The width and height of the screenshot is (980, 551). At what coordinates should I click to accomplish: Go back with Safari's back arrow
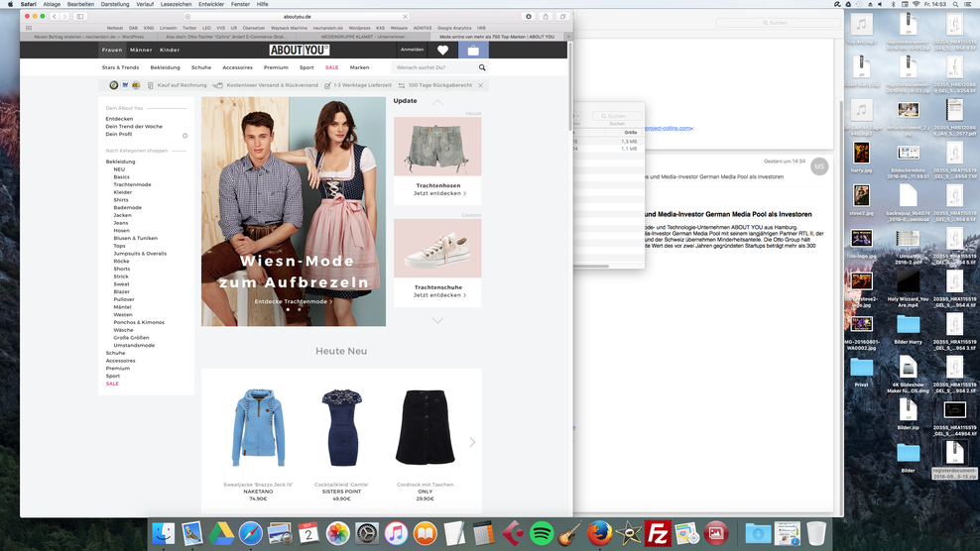click(55, 16)
